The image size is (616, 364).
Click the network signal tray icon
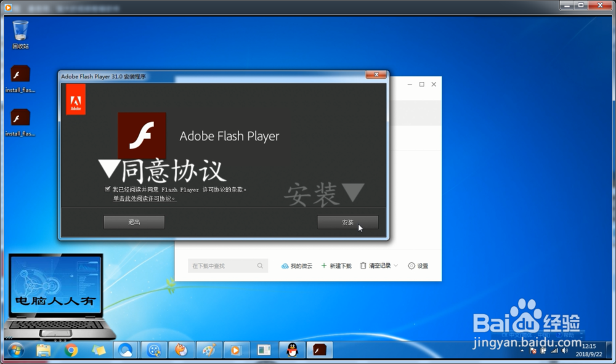[x=554, y=350]
